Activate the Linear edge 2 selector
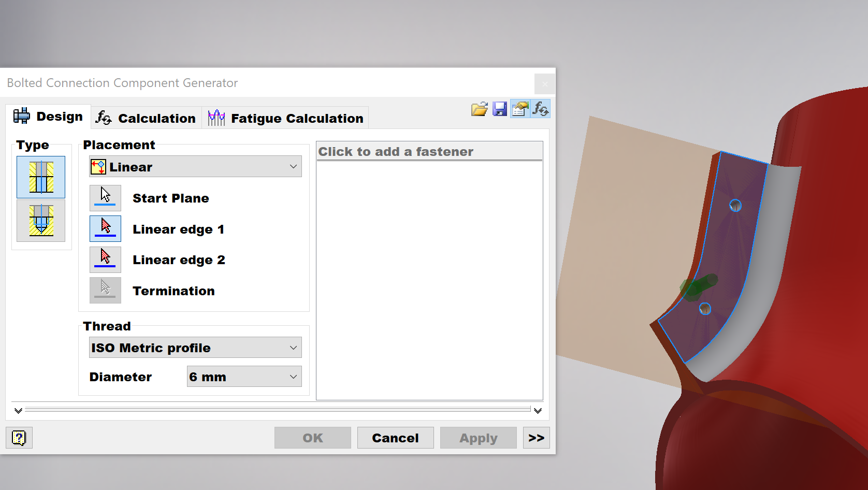The height and width of the screenshot is (490, 868). click(105, 259)
